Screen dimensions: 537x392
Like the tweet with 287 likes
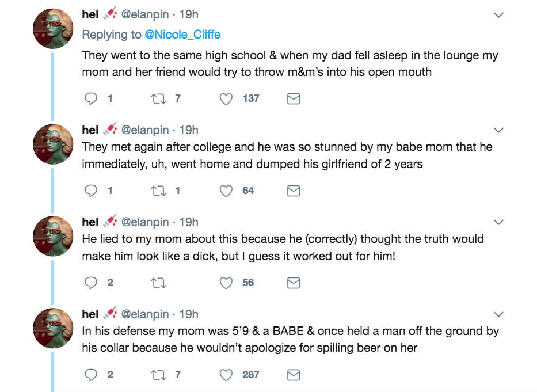[x=226, y=375]
